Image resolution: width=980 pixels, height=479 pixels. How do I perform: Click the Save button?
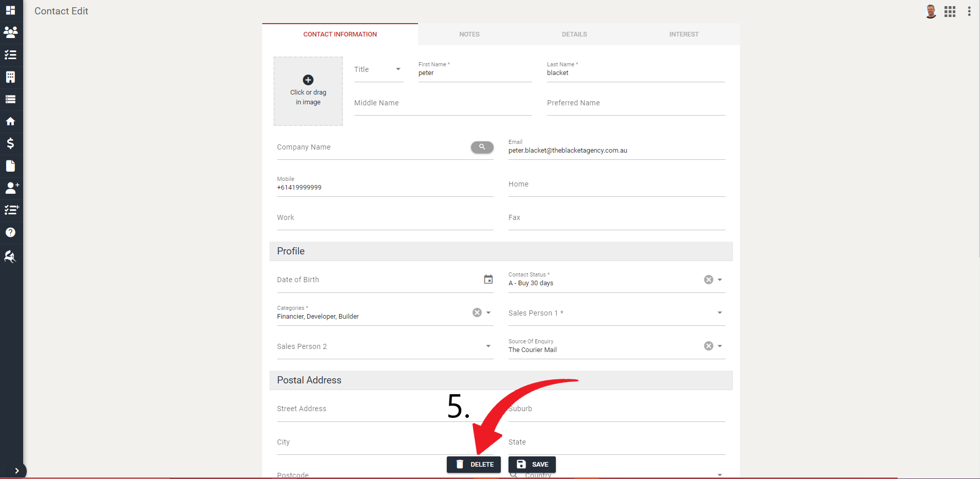point(532,465)
